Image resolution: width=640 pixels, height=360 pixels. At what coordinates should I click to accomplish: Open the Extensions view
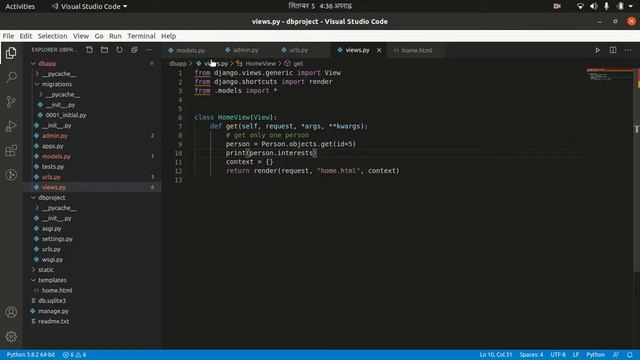11,151
